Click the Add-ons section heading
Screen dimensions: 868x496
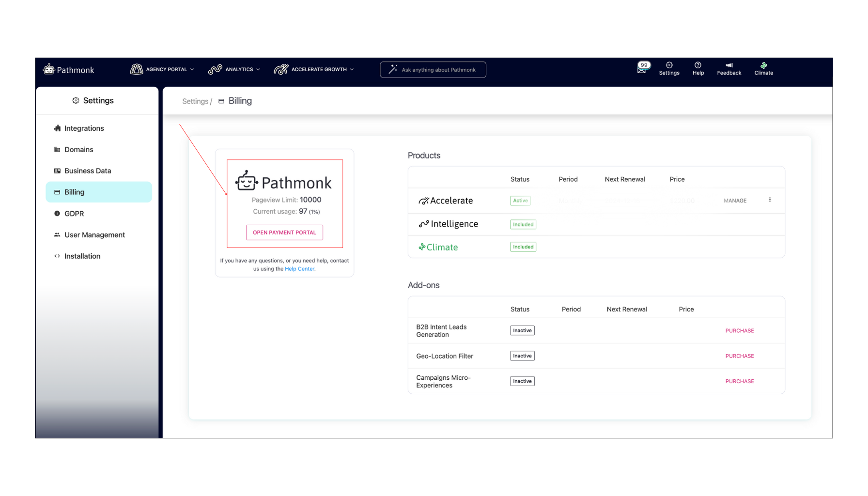(x=423, y=285)
